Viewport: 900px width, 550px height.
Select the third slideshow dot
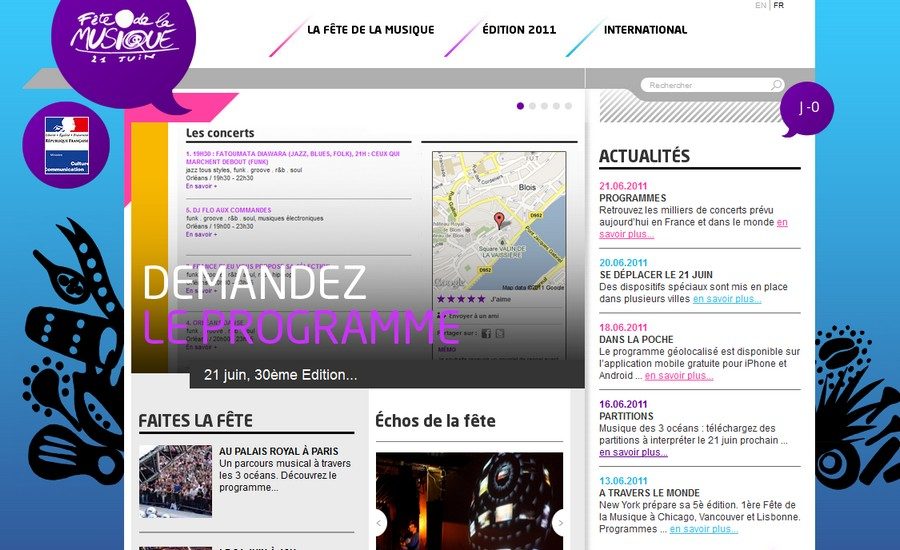pos(544,106)
